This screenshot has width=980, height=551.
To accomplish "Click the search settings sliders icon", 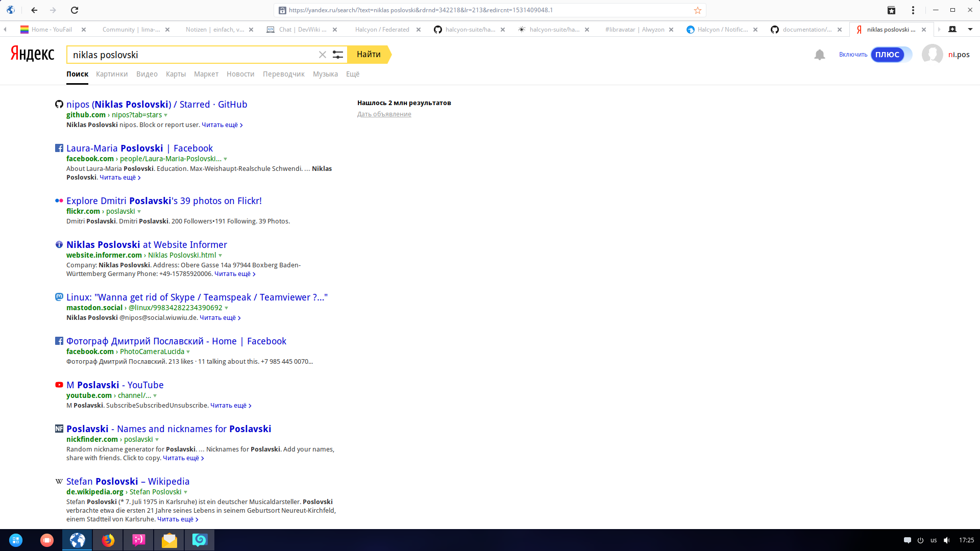I will (337, 55).
